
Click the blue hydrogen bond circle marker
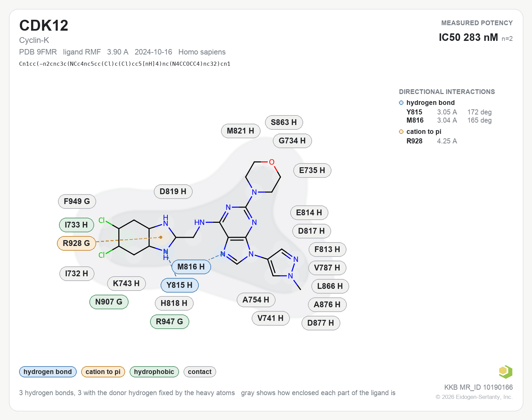click(x=401, y=103)
